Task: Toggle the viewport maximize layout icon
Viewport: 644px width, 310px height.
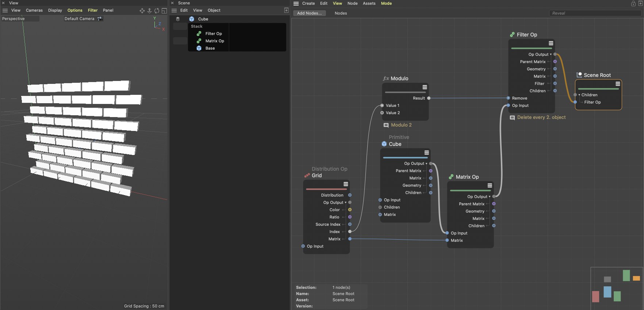Action: [164, 11]
